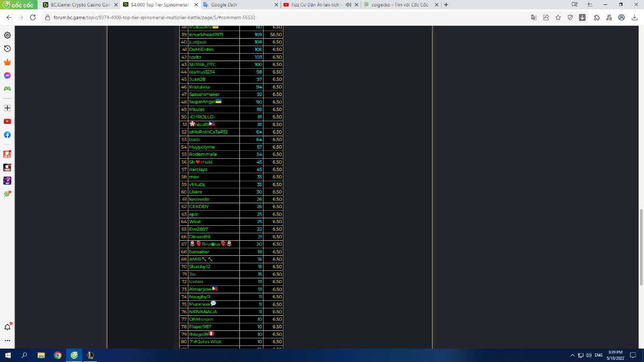Screen dimensions: 644x362
Task: Click the green gamepad sidebar icon
Action: (8, 89)
